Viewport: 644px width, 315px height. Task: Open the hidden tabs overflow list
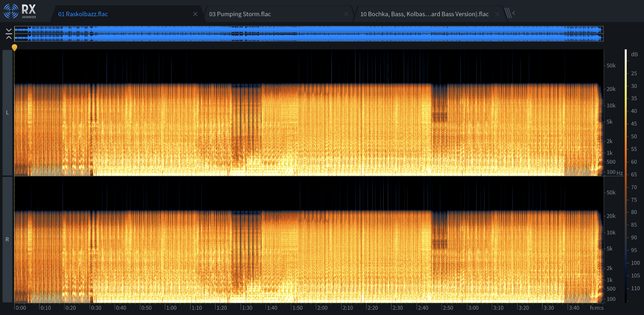(509, 13)
